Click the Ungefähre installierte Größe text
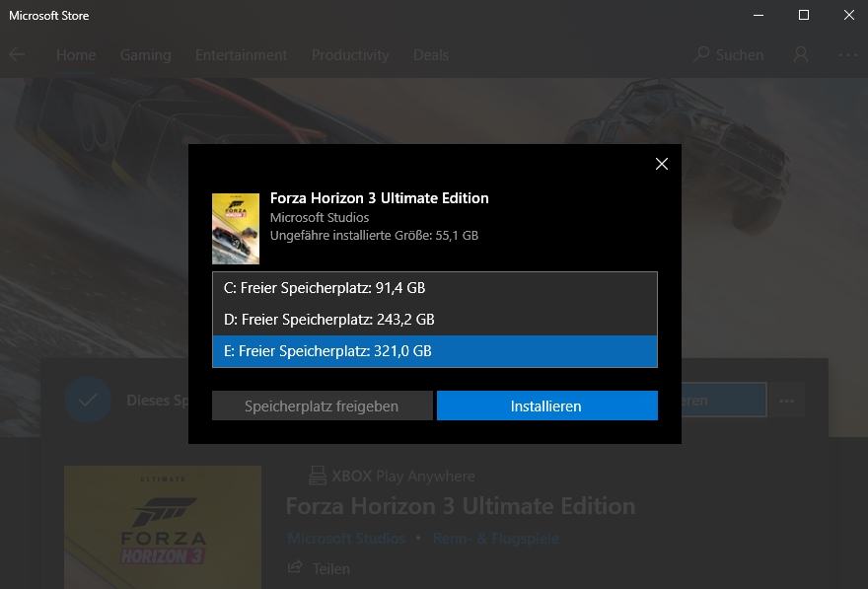Image resolution: width=868 pixels, height=589 pixels. click(x=374, y=235)
